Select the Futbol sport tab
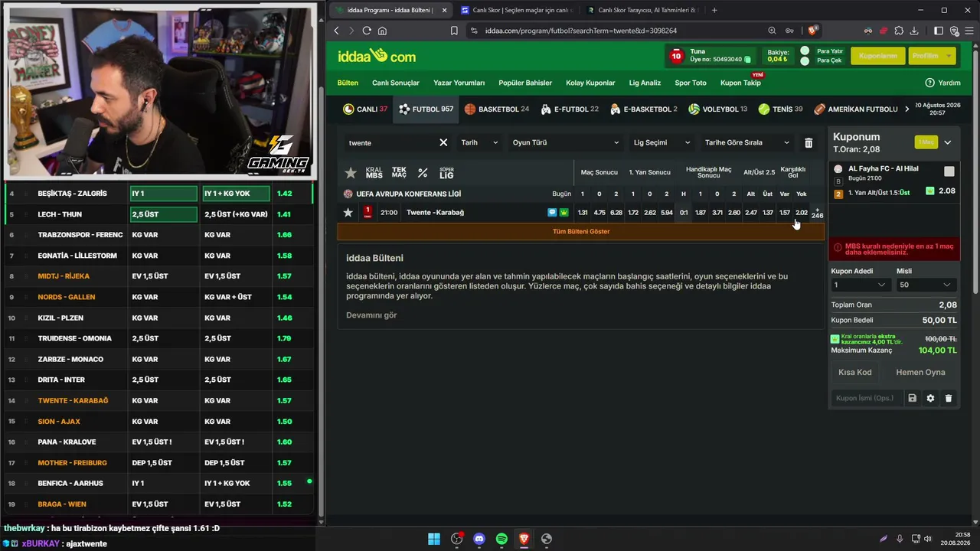This screenshot has height=551, width=980. click(426, 109)
